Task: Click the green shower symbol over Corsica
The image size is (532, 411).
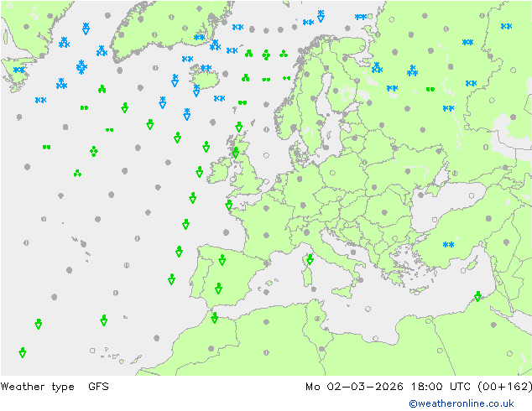Action: click(x=310, y=259)
